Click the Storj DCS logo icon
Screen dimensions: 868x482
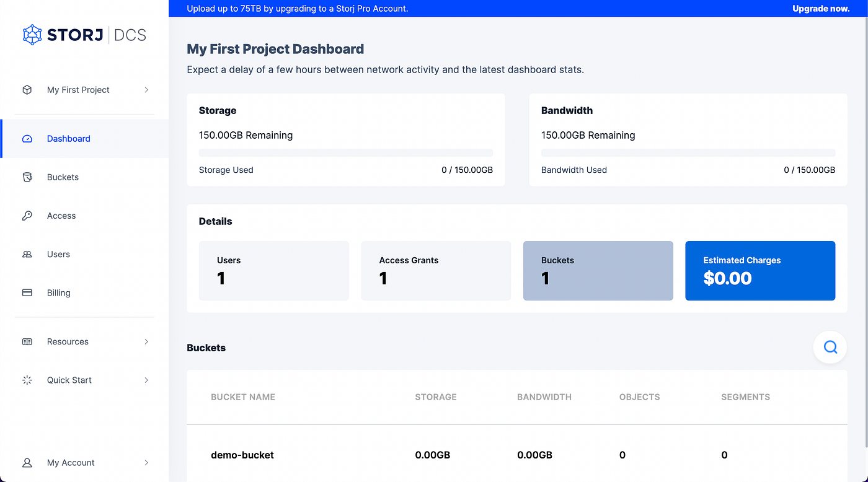pos(32,35)
